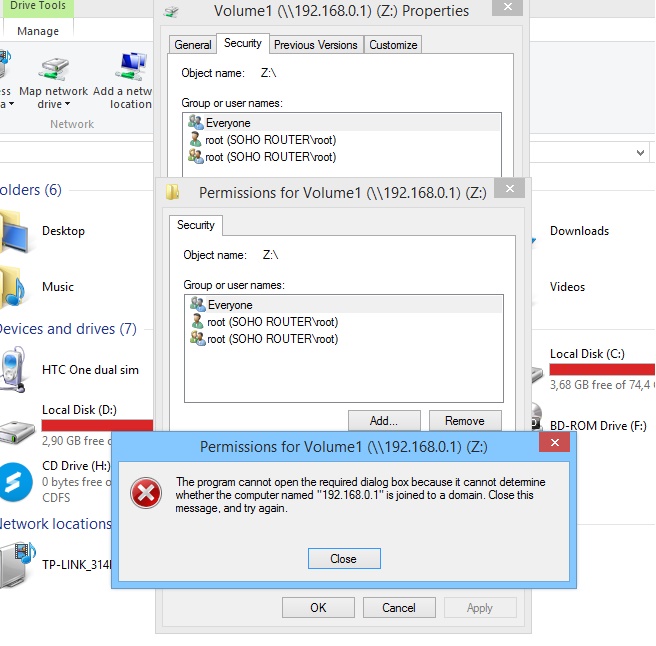Click Desktop folder label

[64, 231]
